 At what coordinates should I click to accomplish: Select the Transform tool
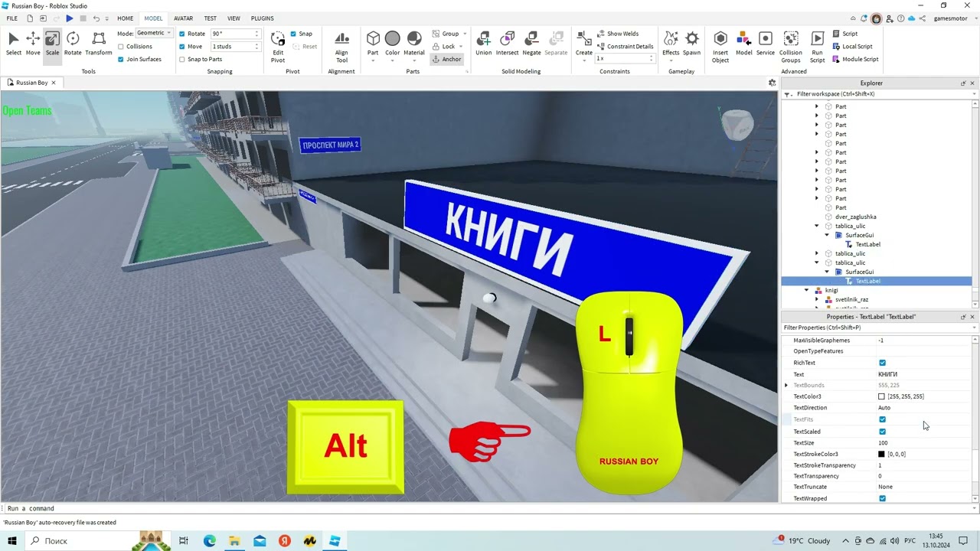pos(99,44)
